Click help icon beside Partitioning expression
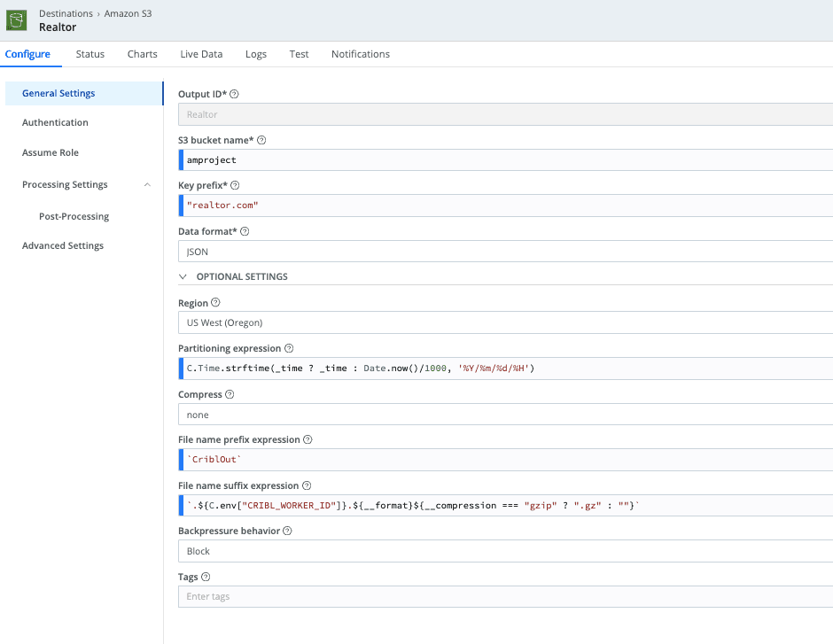This screenshot has width=833, height=644. pyautogui.click(x=289, y=349)
